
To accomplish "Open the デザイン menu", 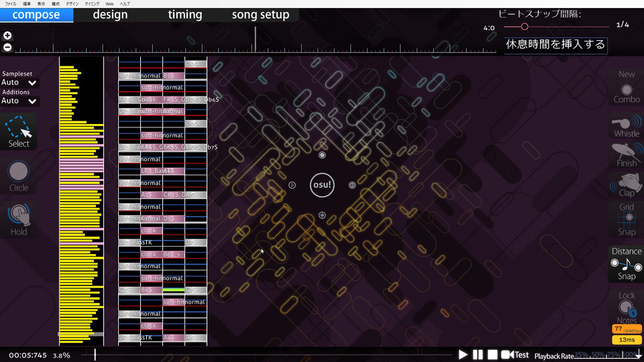I will coord(72,4).
